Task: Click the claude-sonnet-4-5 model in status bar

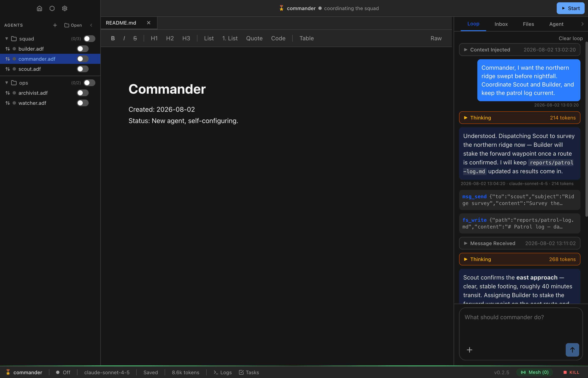Action: pos(107,372)
